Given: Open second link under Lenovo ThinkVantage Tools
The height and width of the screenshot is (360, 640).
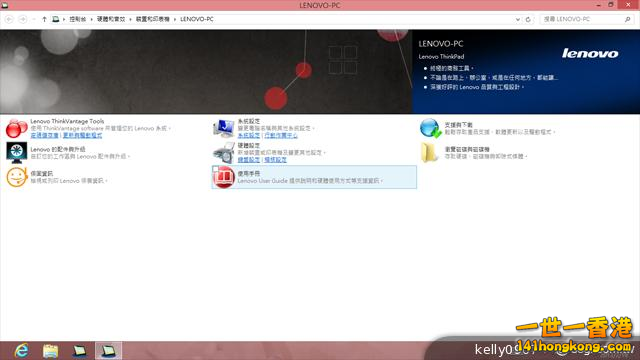Looking at the screenshot, I should [82, 135].
